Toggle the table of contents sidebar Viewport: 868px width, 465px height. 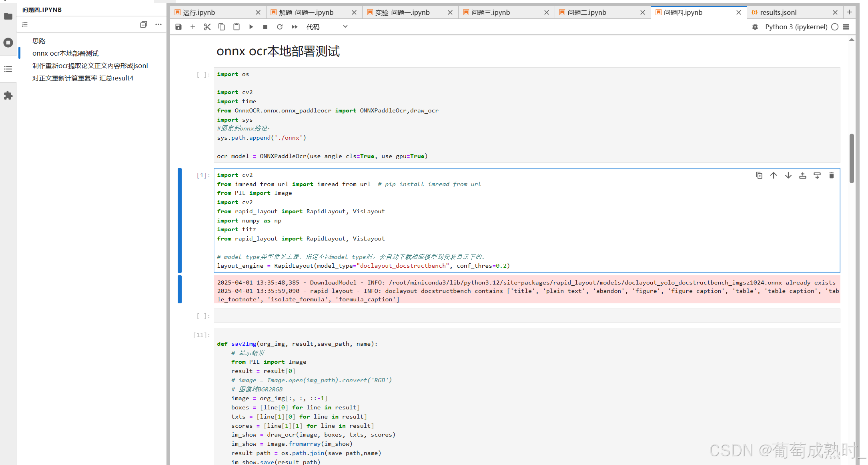(x=8, y=69)
